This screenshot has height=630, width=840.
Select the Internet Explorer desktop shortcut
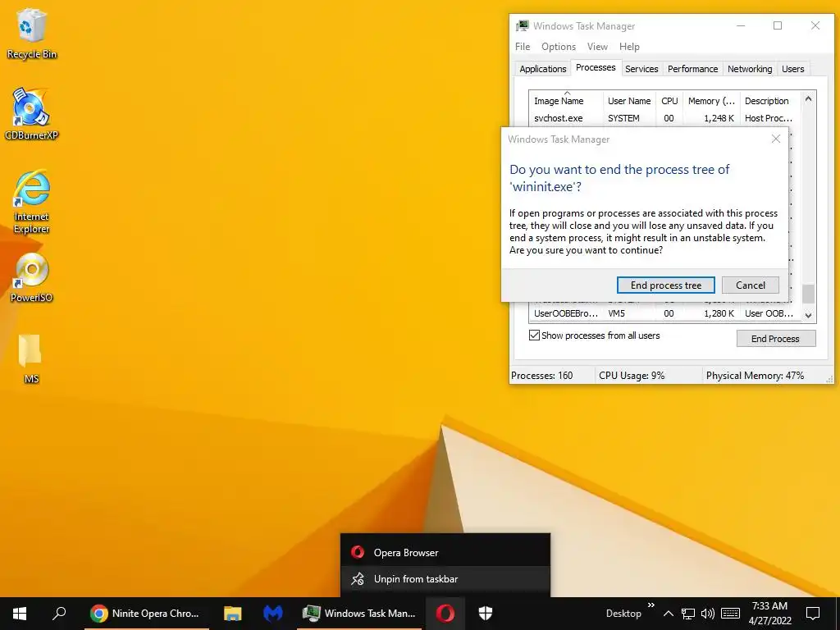pyautogui.click(x=31, y=202)
